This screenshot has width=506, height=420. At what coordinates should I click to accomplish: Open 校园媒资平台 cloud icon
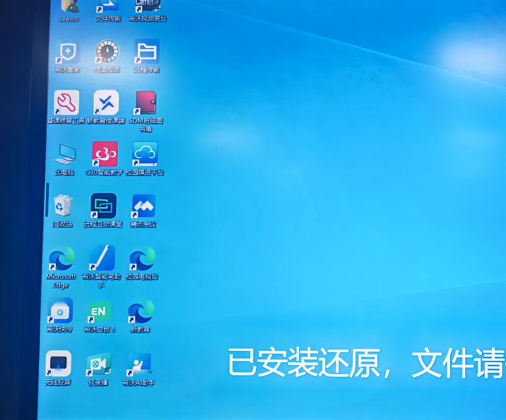coord(145,154)
